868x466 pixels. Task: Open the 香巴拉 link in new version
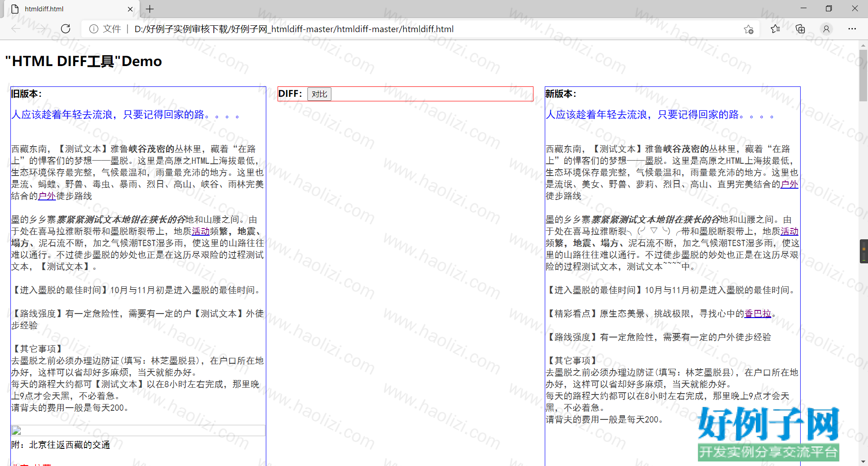coord(758,314)
